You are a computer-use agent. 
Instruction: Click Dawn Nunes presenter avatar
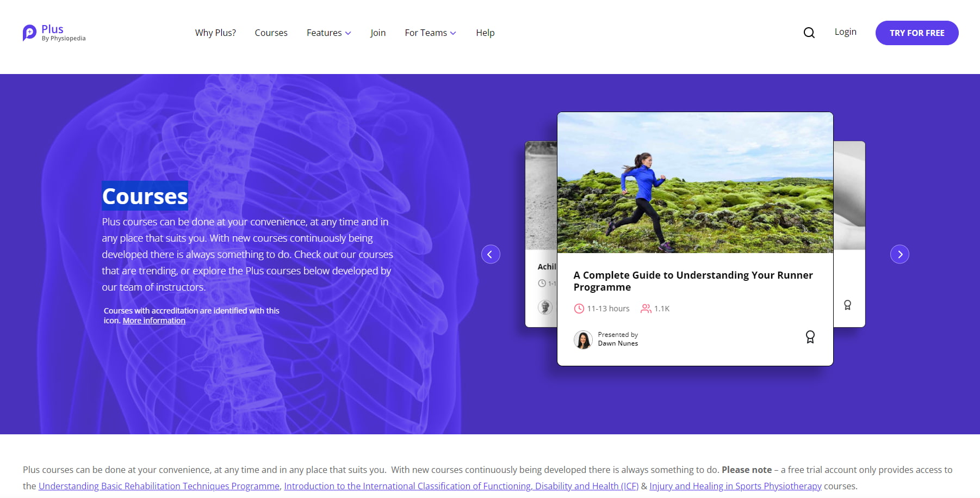(583, 340)
